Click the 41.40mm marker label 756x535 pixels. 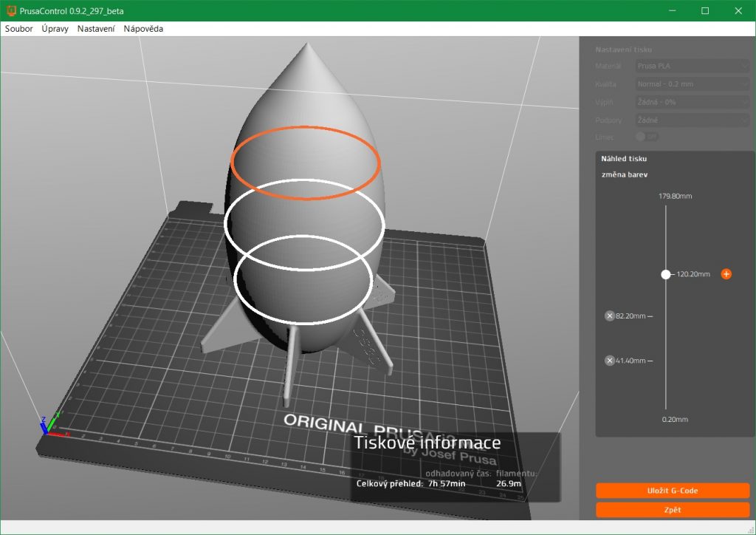[630, 361]
